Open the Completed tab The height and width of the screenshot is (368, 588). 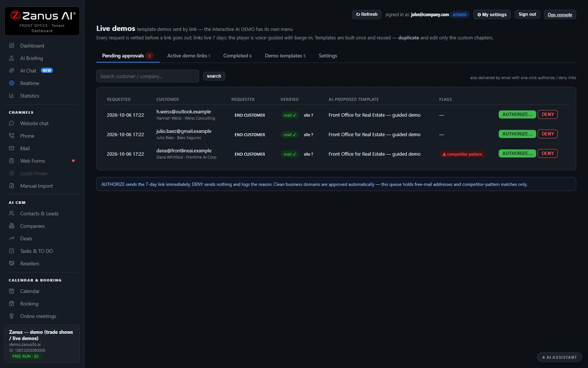[237, 56]
